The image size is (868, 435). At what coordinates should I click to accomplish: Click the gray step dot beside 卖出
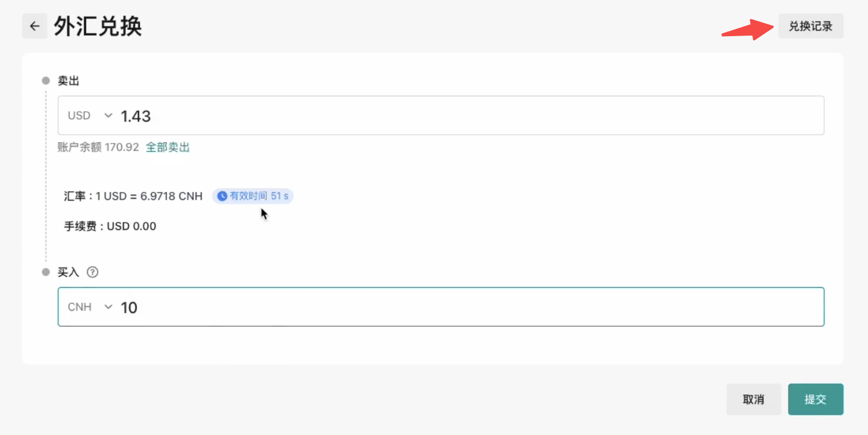pyautogui.click(x=46, y=81)
